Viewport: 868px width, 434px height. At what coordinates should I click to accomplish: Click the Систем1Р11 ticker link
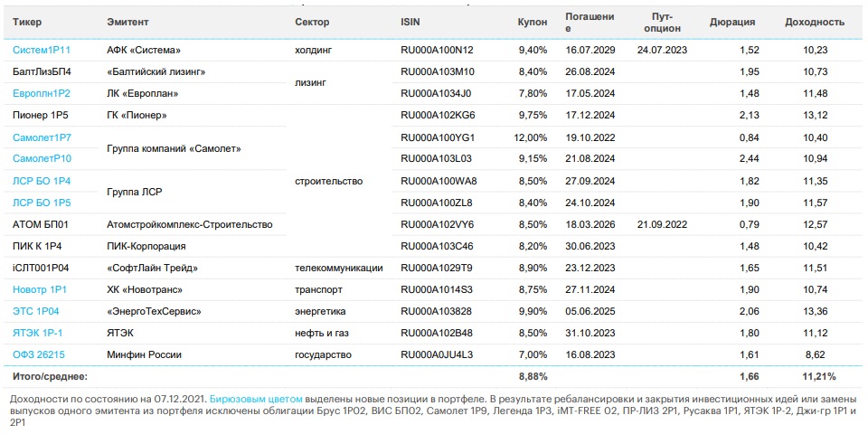(41, 50)
